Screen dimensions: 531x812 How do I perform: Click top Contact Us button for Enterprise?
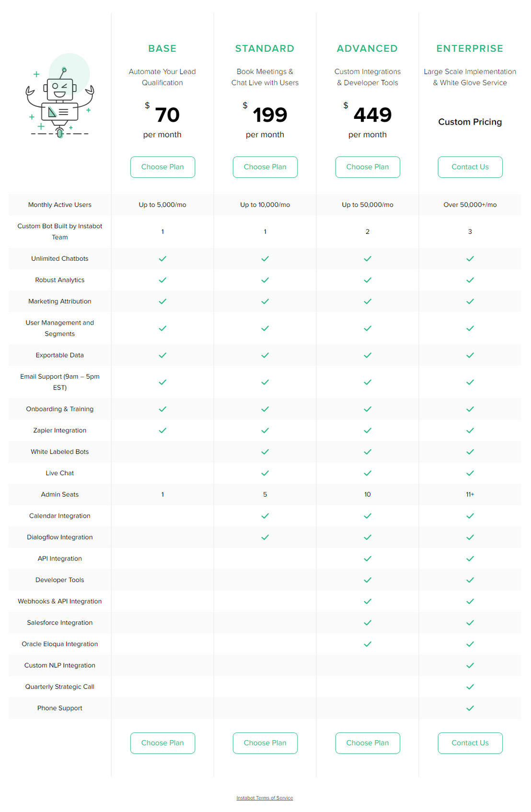coord(470,167)
